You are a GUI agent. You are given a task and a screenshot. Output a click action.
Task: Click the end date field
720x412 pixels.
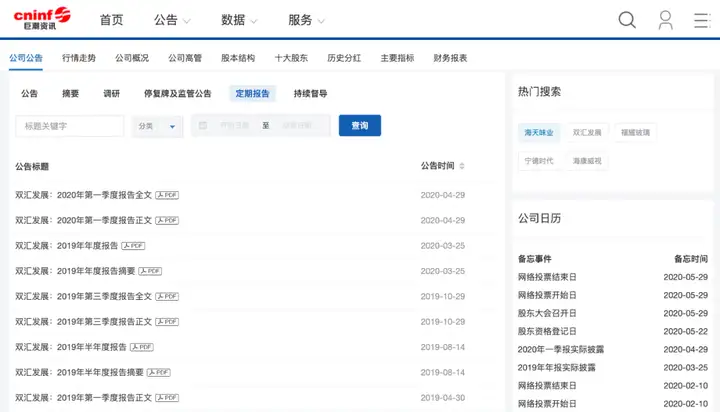click(297, 125)
